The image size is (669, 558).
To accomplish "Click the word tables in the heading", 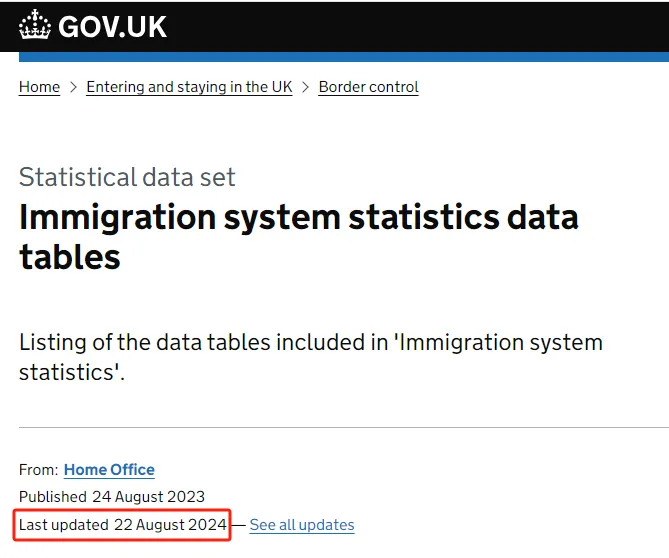I will pyautogui.click(x=70, y=257).
